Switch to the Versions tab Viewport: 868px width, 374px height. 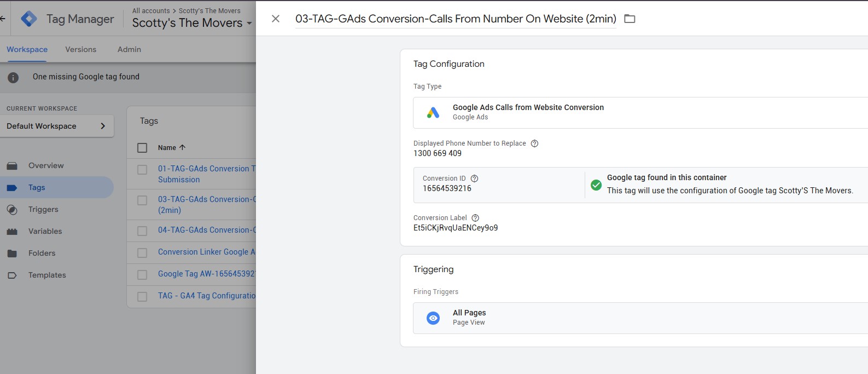click(x=80, y=49)
